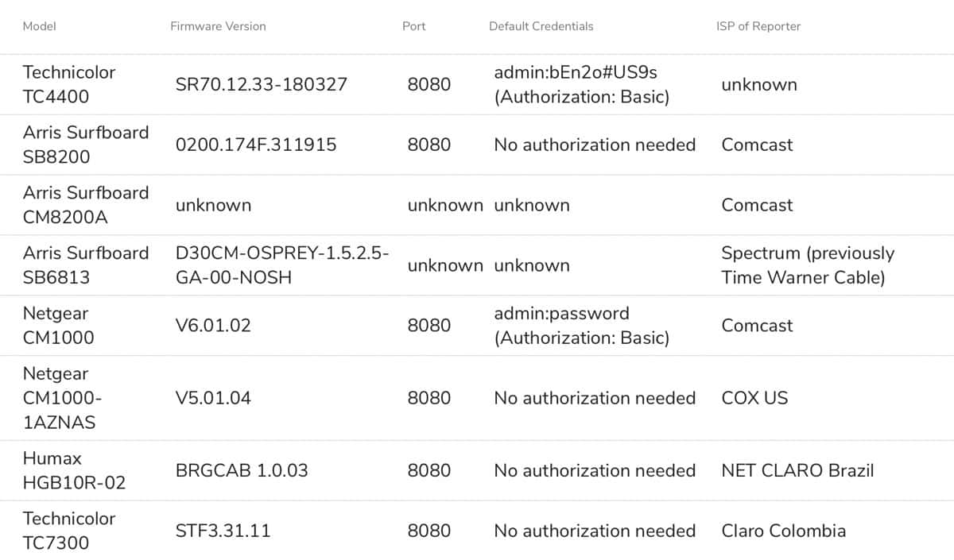954x560 pixels.
Task: Select the Humax HGB10R-02 model cell
Action: (74, 470)
